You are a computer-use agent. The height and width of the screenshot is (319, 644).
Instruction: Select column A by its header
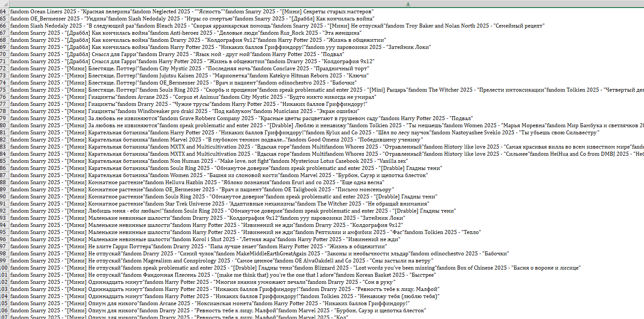tap(326, 4)
